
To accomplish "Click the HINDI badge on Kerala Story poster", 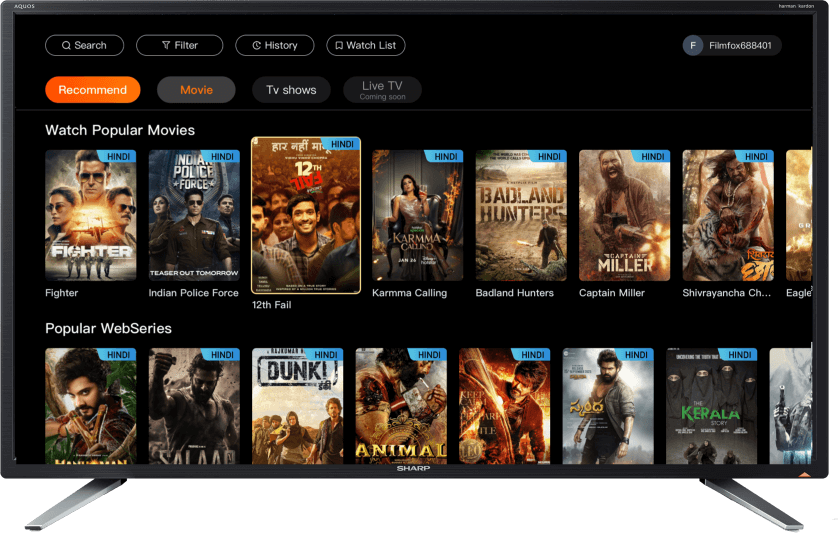I will (739, 355).
